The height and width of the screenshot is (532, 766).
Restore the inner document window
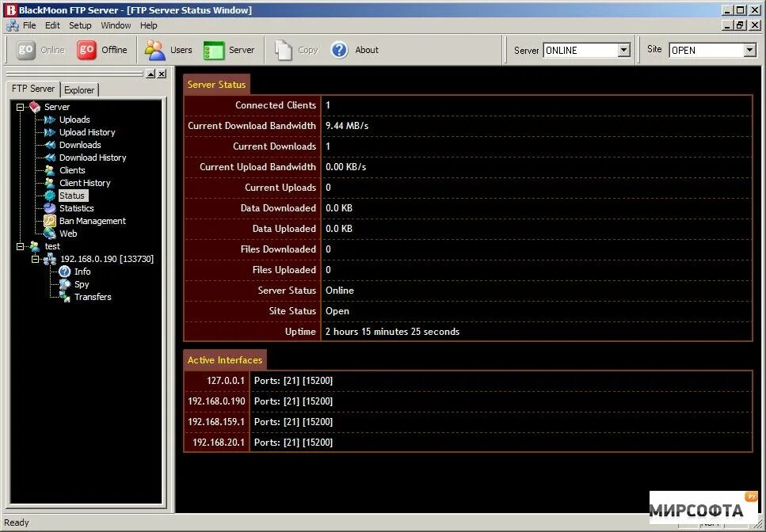741,25
